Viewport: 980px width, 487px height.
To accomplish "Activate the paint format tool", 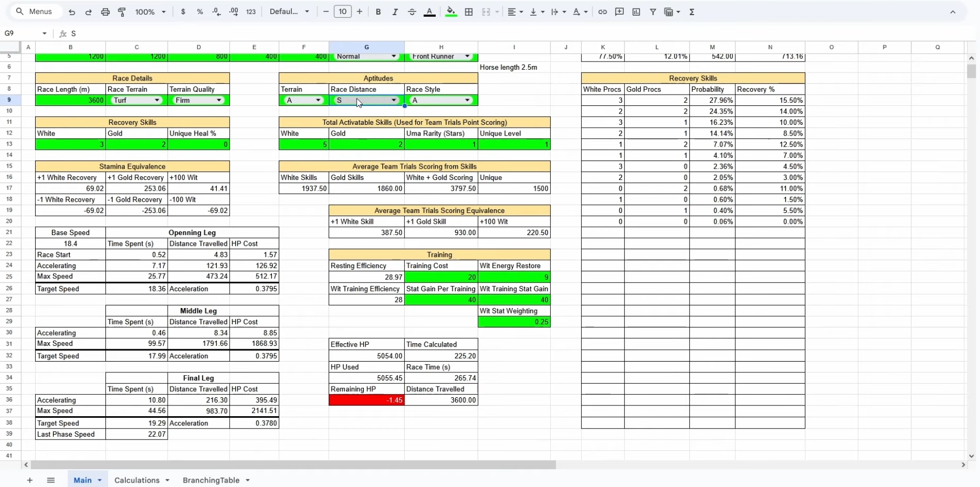I will [122, 12].
